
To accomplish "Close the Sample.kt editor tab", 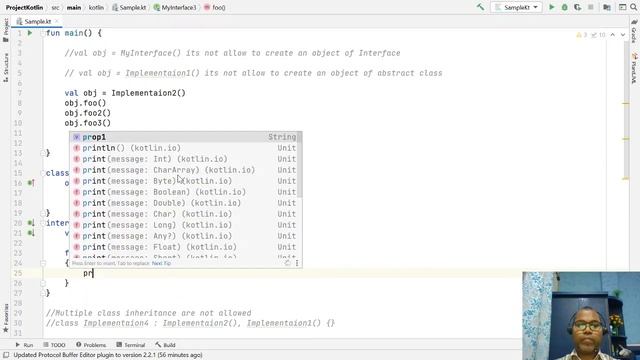I will tap(57, 21).
